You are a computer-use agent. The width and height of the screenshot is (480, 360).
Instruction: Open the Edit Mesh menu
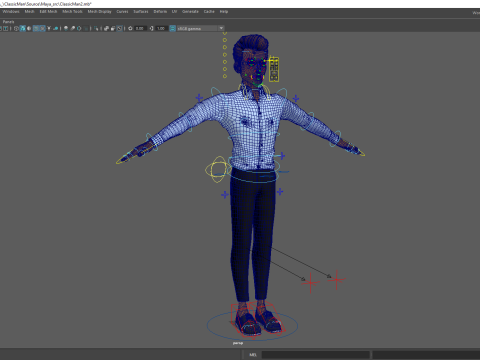(x=48, y=11)
